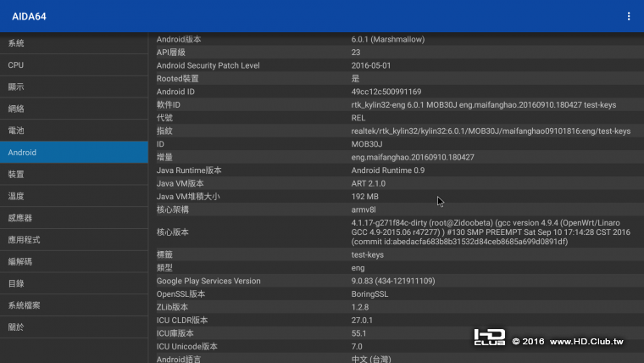The height and width of the screenshot is (363, 644).
Task: Click the API level value 23
Action: [356, 53]
